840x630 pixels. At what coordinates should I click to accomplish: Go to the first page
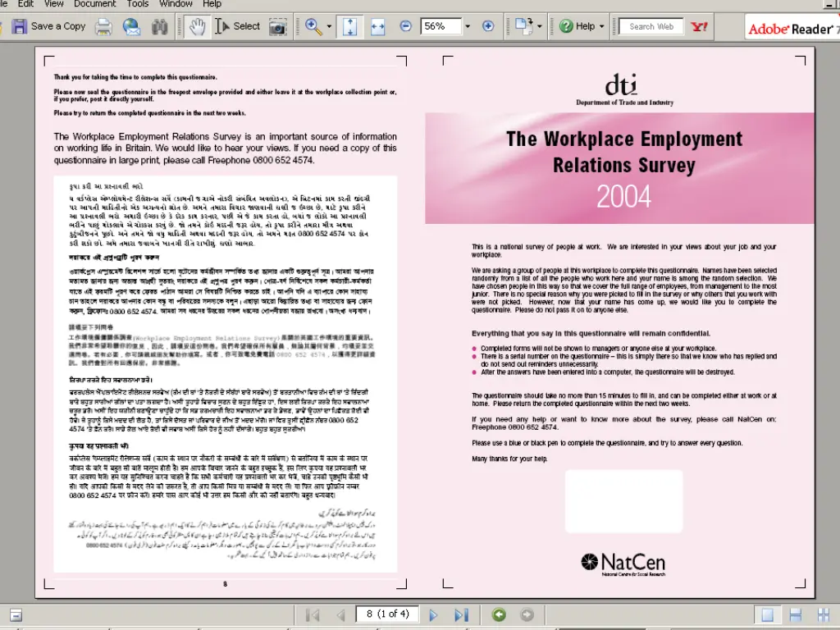point(313,614)
